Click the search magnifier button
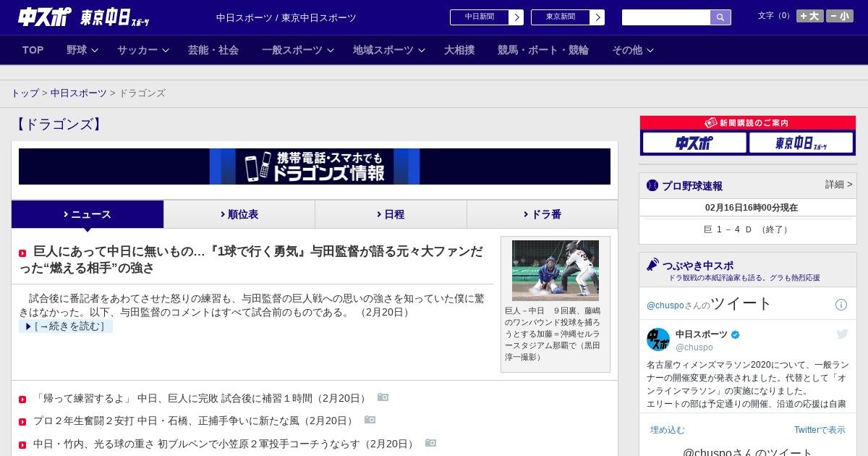This screenshot has width=868, height=456. point(720,17)
